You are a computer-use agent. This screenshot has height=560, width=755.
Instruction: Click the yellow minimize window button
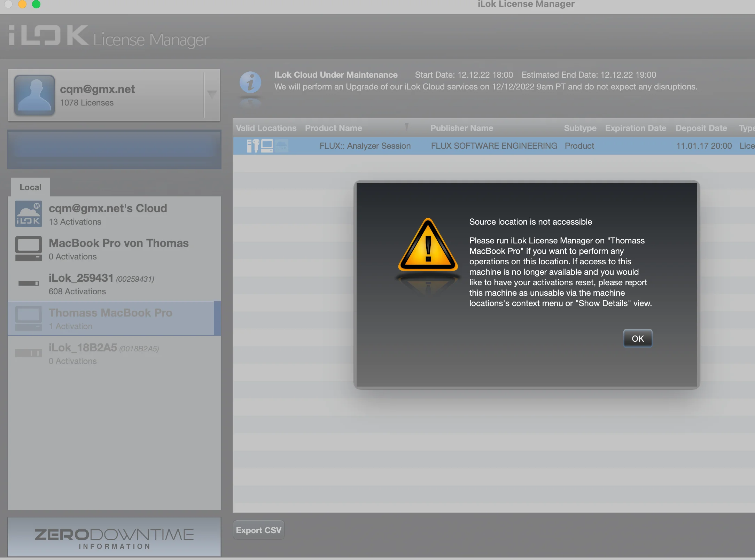pos(22,4)
